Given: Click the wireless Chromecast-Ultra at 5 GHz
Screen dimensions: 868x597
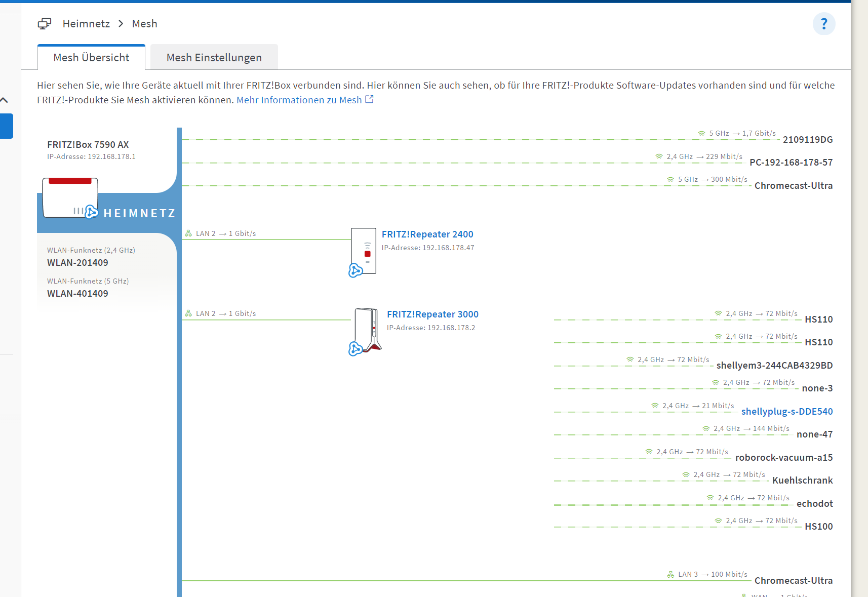Looking at the screenshot, I should point(794,186).
